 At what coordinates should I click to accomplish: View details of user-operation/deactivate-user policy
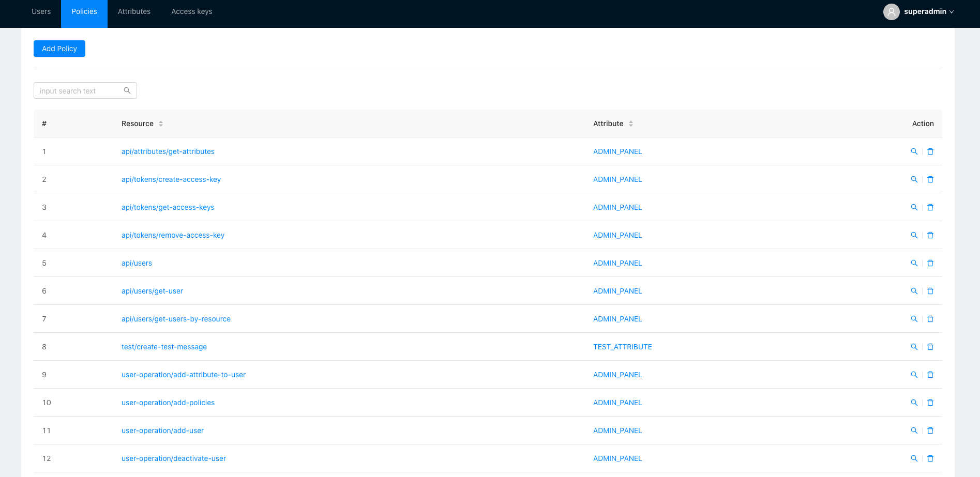pos(914,458)
